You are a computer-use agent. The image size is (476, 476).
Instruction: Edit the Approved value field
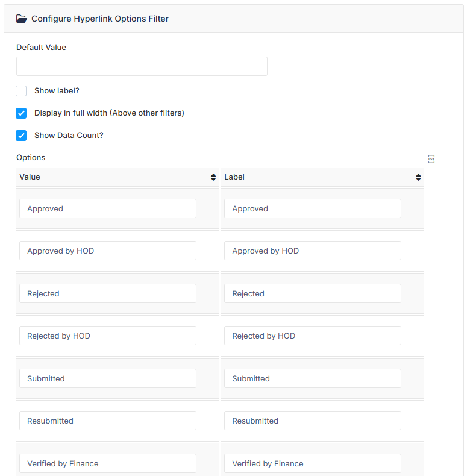(108, 208)
